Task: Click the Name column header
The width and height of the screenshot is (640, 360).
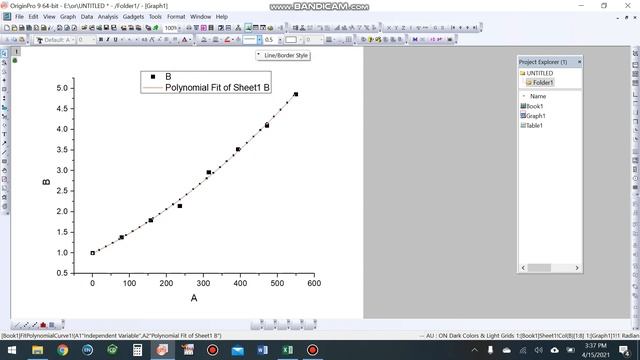Action: [538, 96]
